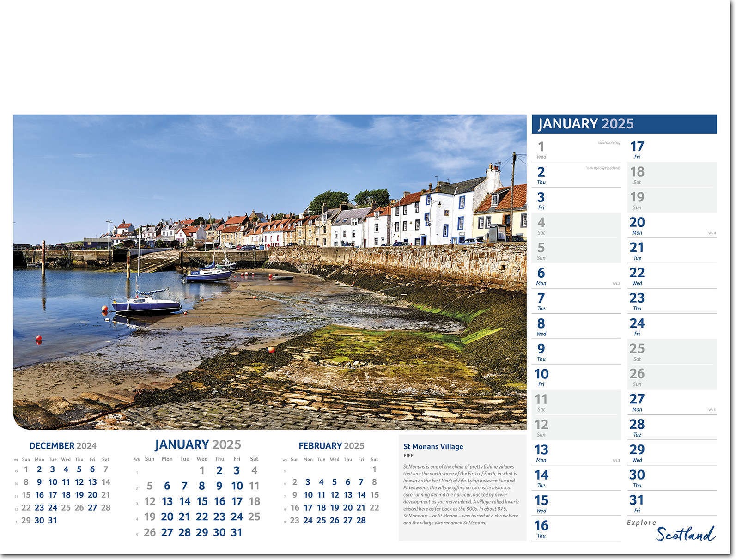Click the St Monans harbour photograph
Viewport: 736px width, 560px height.
[270, 272]
